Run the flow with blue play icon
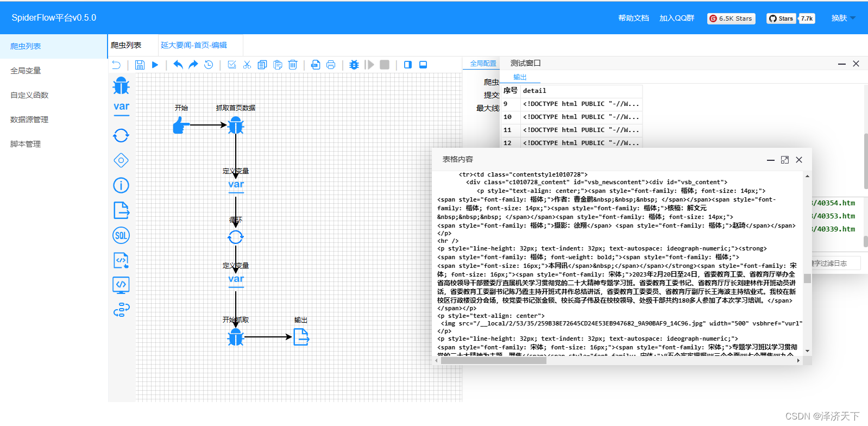The width and height of the screenshot is (868, 426). pyautogui.click(x=155, y=65)
